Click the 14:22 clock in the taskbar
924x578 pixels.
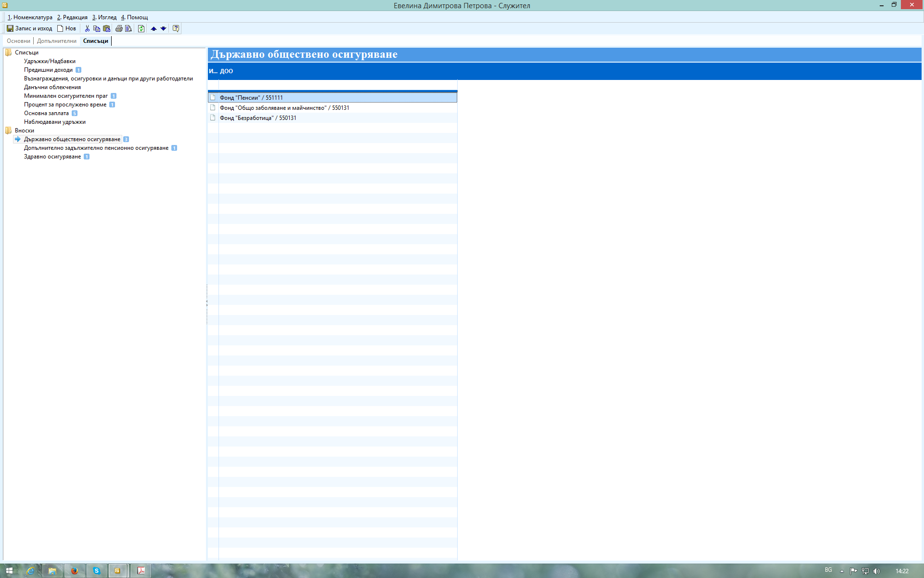902,571
